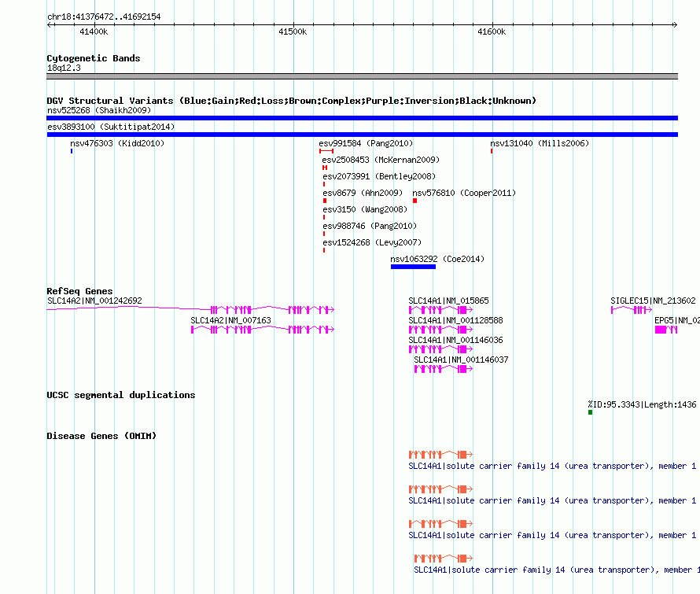The width and height of the screenshot is (700, 594).
Task: Click esv1524268 (Levy2007) variant label
Action: [x=372, y=242]
